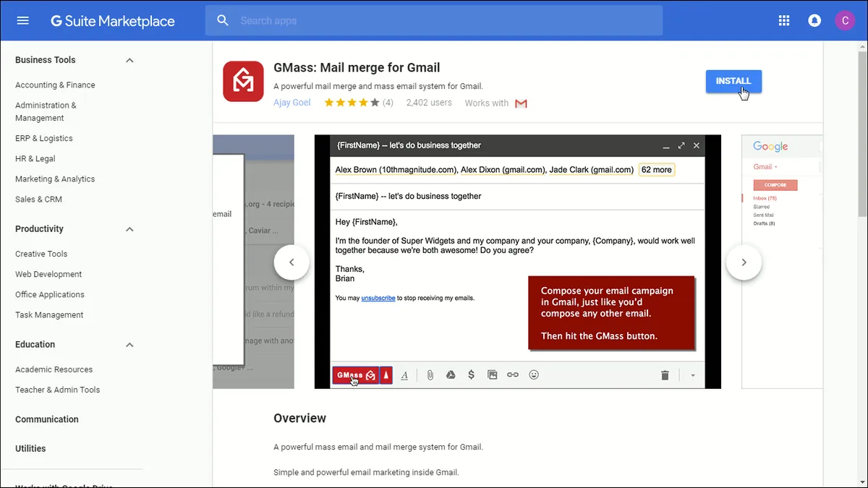
Task: Click the dollar sign money icon
Action: [471, 375]
